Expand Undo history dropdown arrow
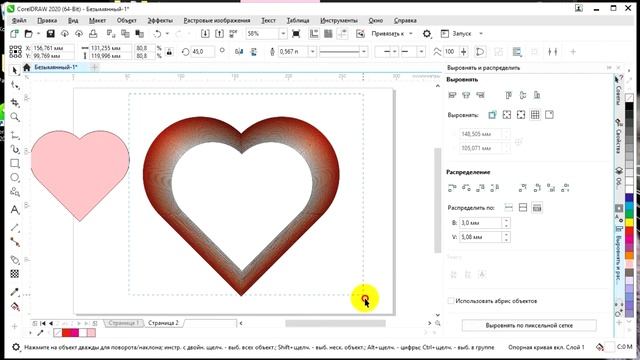This screenshot has height=360, width=640. 167,33
